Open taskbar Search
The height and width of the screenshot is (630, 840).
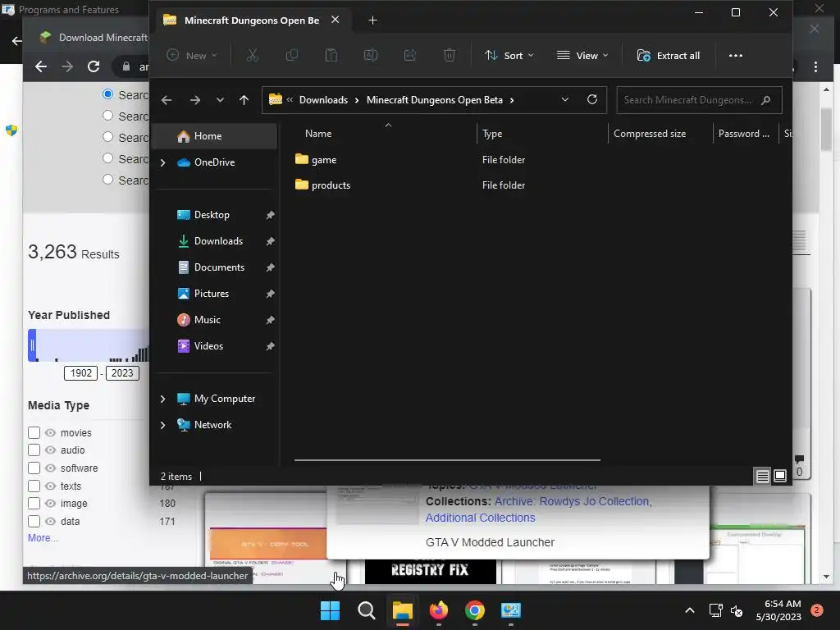tap(367, 610)
